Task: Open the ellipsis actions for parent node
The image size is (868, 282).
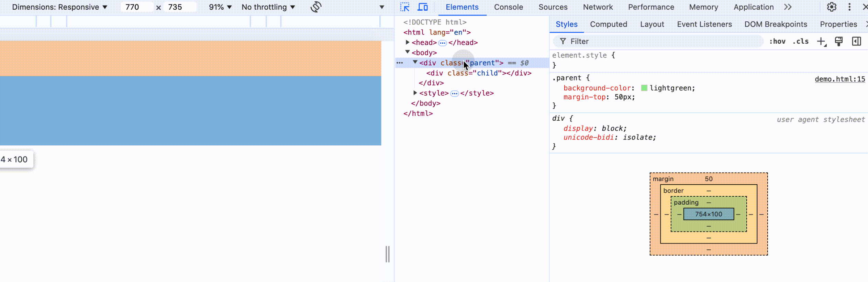Action: click(400, 63)
